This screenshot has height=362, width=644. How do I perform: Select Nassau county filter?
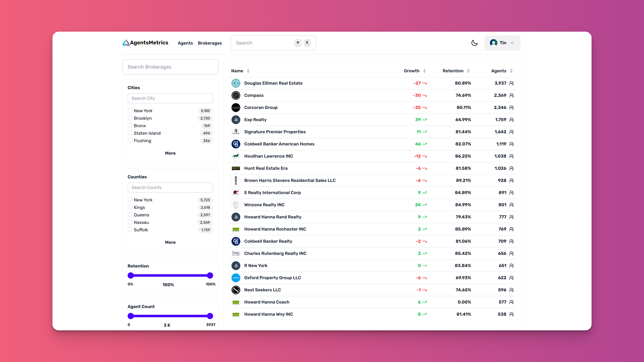coord(130,222)
